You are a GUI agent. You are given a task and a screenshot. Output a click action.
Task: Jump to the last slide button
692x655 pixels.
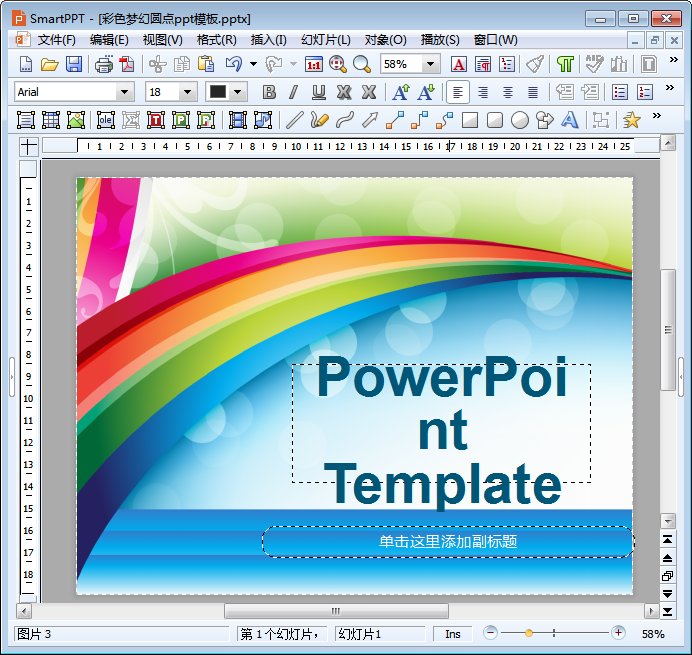[668, 612]
